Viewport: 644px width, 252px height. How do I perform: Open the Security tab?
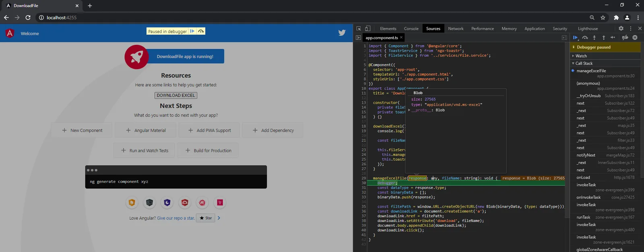coord(560,29)
